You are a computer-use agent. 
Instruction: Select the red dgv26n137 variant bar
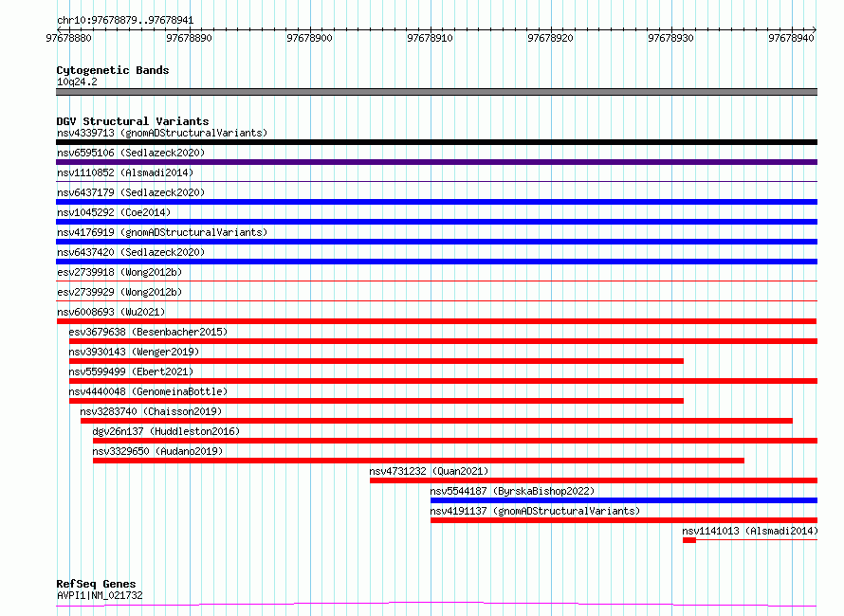pyautogui.click(x=455, y=441)
